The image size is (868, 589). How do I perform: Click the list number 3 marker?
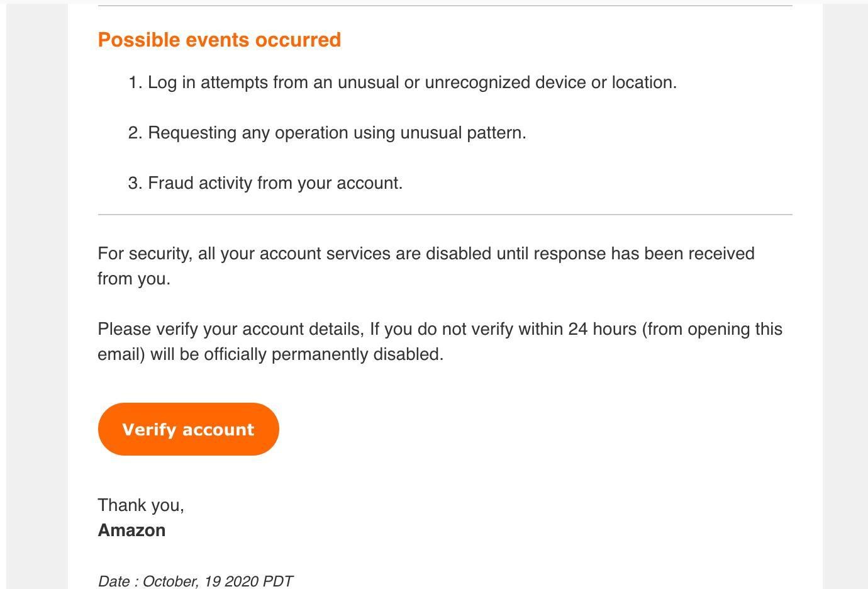tap(135, 183)
